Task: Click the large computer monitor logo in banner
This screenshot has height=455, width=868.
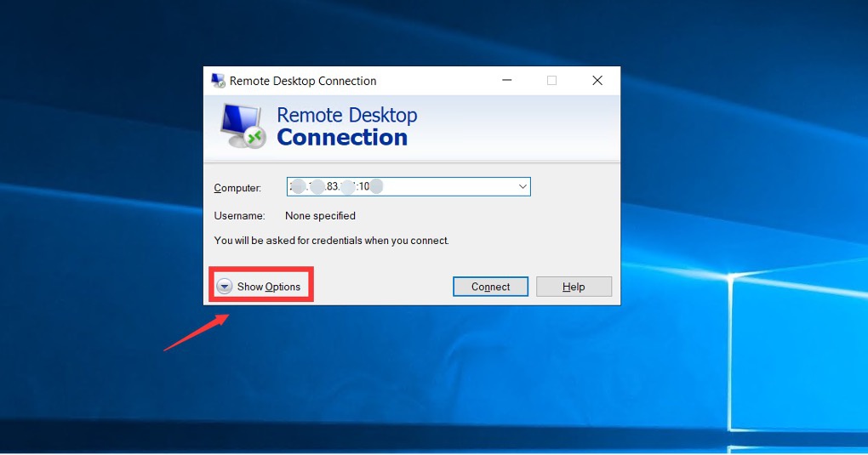Action: pos(243,126)
